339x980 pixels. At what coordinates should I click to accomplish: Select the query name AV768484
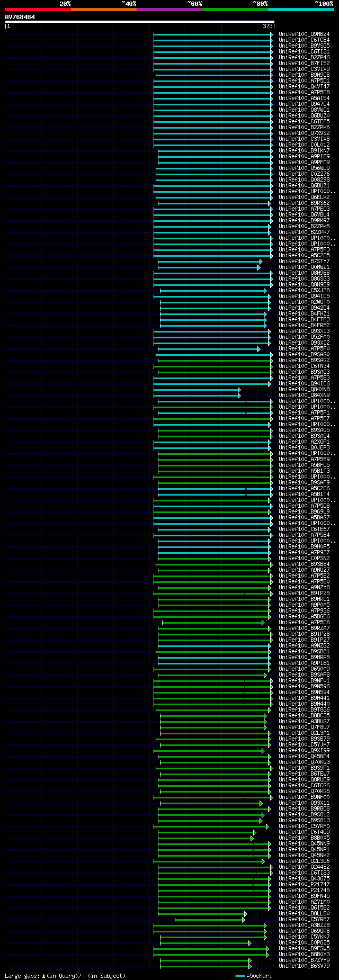(x=20, y=17)
